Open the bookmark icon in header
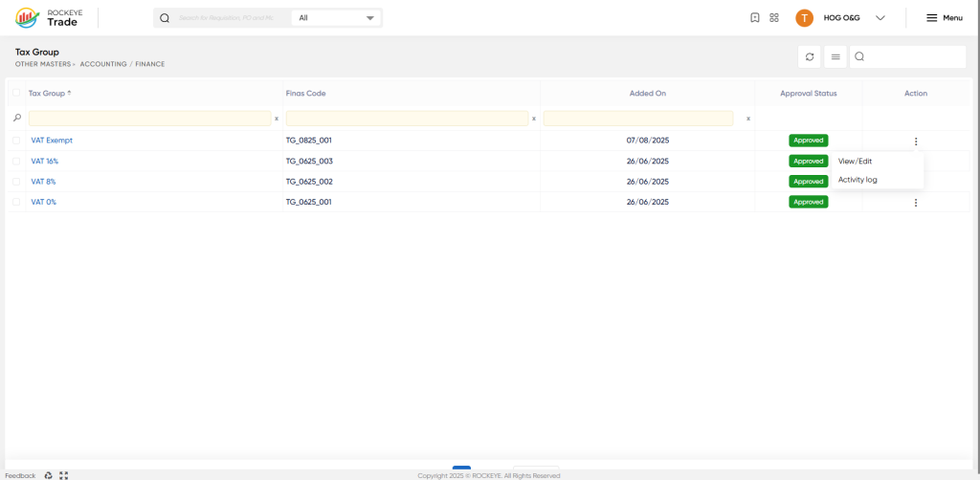The width and height of the screenshot is (980, 480). [754, 17]
